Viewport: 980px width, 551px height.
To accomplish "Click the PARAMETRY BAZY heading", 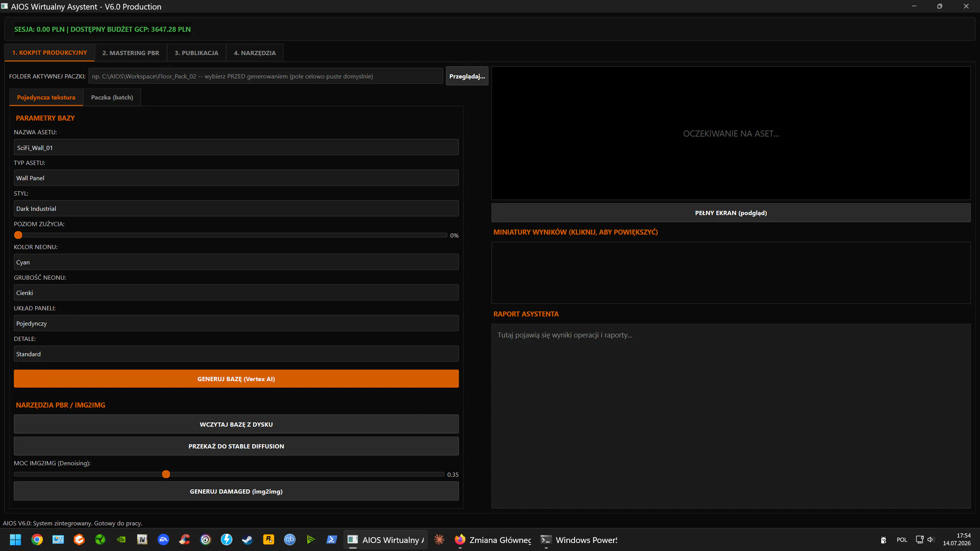I will coord(45,118).
